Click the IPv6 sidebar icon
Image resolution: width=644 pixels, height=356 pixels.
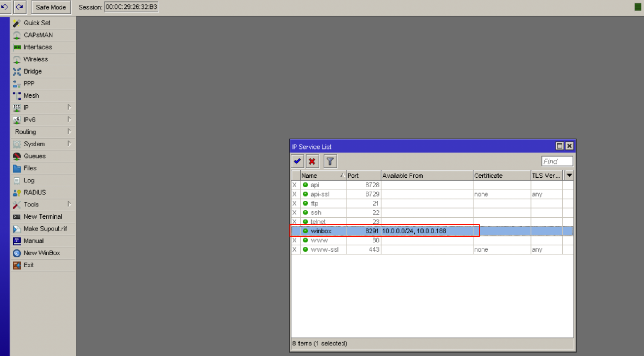click(x=17, y=119)
